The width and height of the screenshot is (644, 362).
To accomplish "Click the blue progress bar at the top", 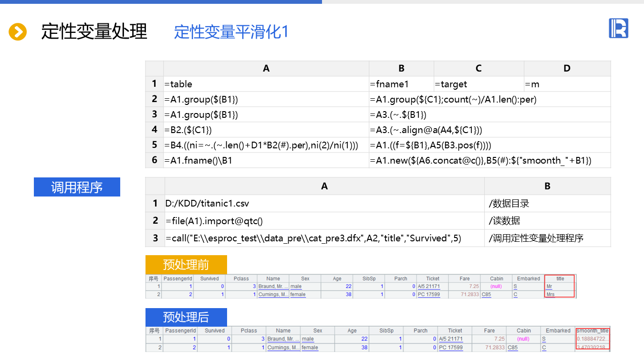I will (x=161, y=2).
